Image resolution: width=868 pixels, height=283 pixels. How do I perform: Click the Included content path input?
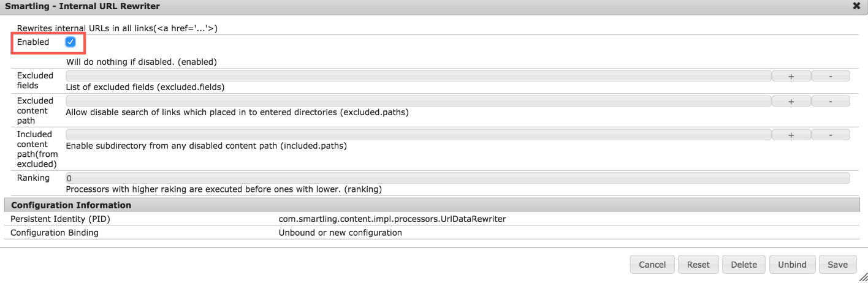click(418, 135)
